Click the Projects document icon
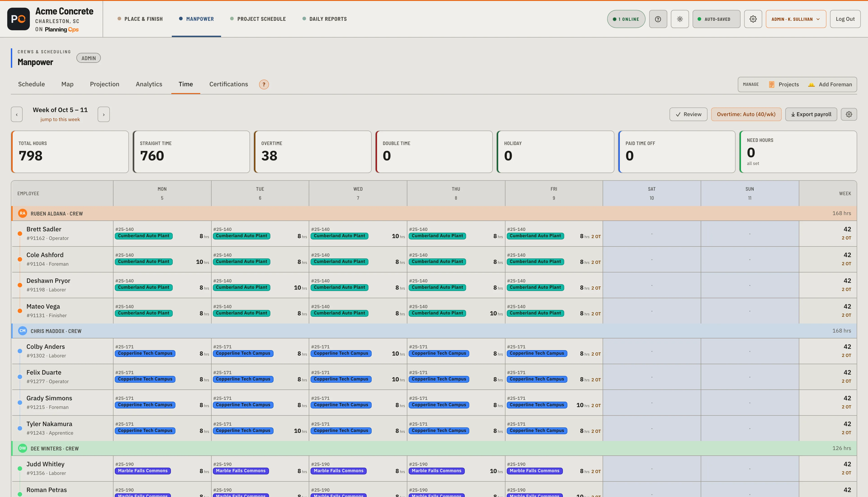 (x=771, y=84)
